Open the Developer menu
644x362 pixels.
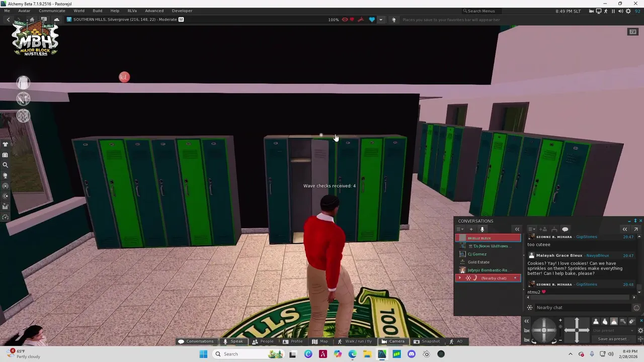tap(182, 11)
